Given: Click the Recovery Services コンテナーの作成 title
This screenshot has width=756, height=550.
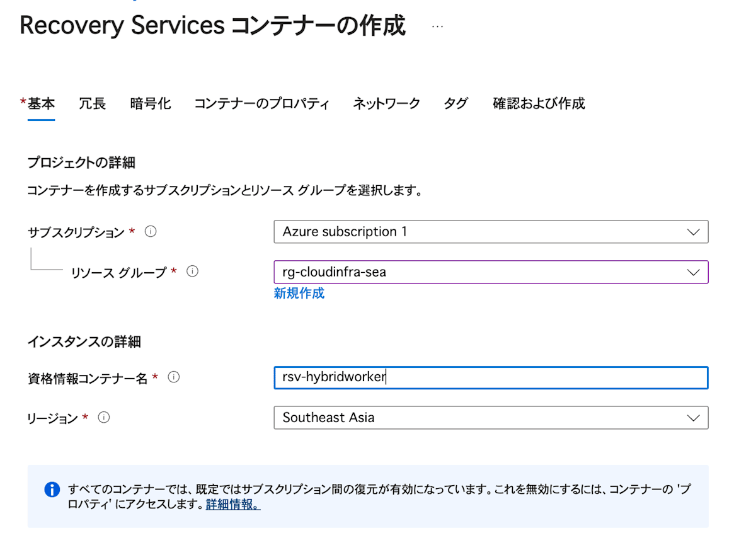Looking at the screenshot, I should click(x=212, y=27).
